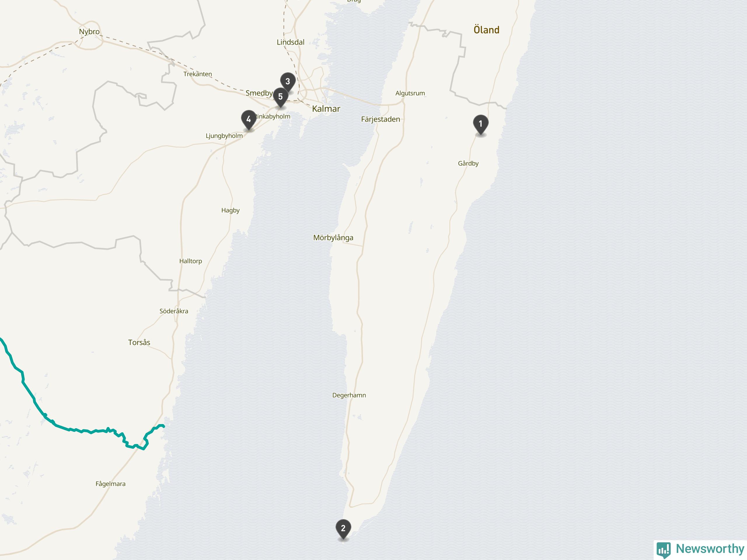The width and height of the screenshot is (747, 560).
Task: Click the Torsås town label
Action: pyautogui.click(x=139, y=342)
